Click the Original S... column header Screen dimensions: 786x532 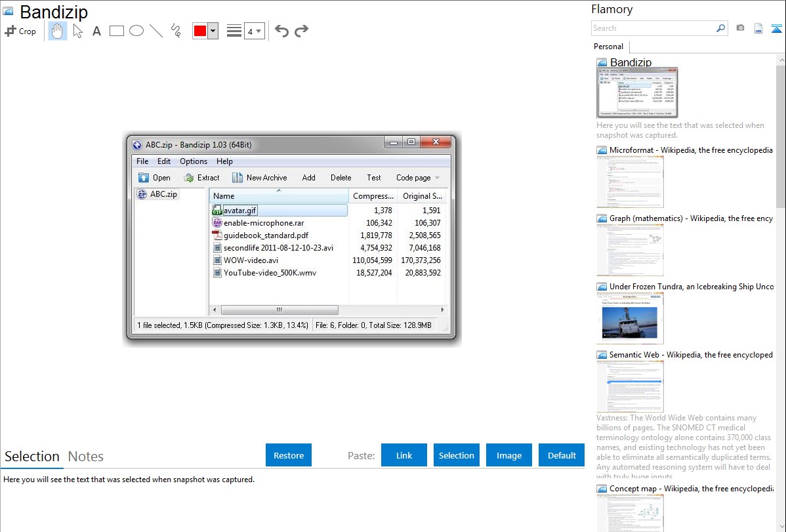(422, 196)
